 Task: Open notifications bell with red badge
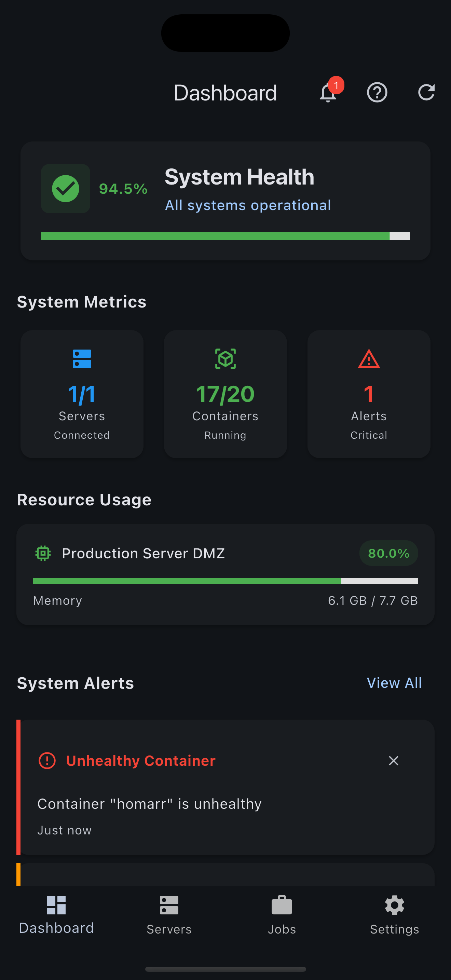tap(328, 93)
